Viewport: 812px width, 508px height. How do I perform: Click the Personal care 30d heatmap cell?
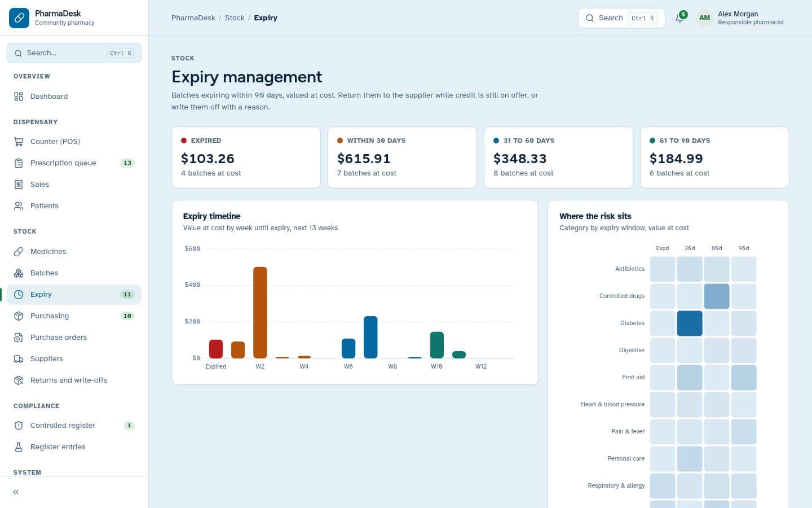[690, 459]
